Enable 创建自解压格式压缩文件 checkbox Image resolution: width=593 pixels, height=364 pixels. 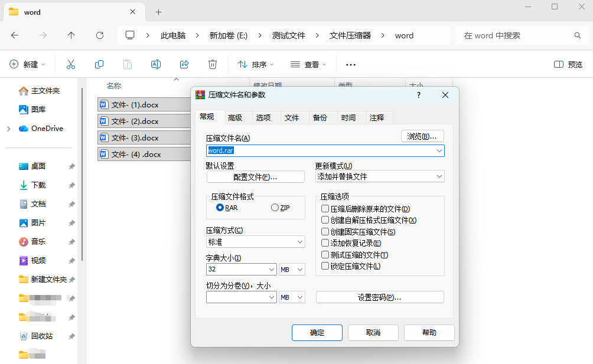pyautogui.click(x=325, y=220)
